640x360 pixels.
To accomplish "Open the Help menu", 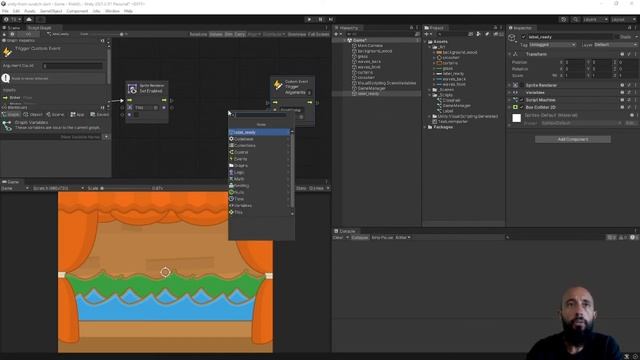I will coord(128,11).
